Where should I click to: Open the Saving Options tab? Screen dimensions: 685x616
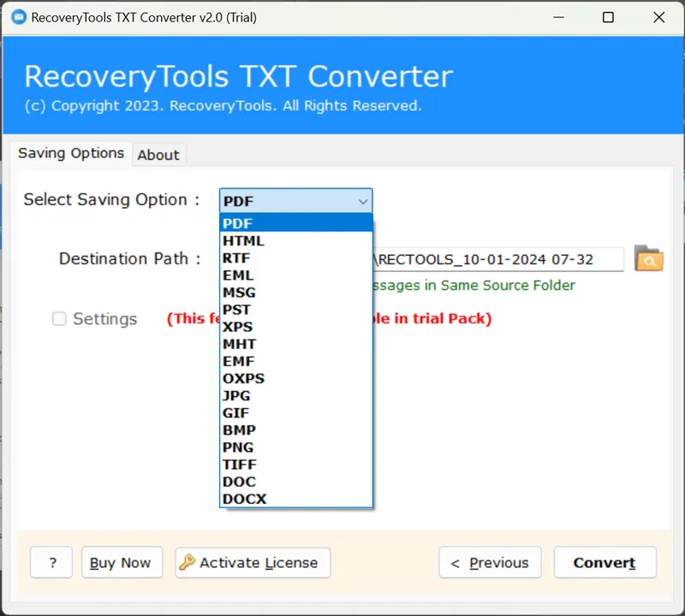(x=71, y=153)
